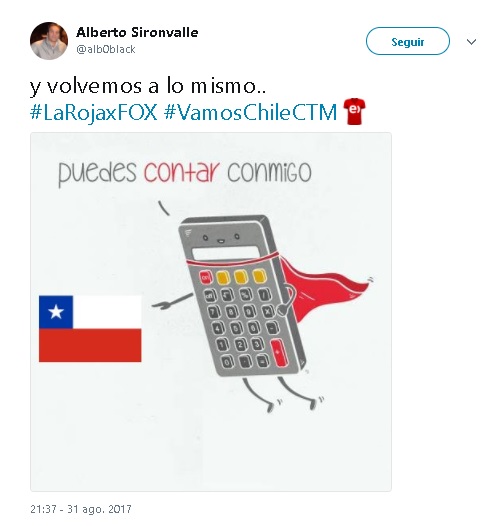Click the red jersey emoji icon

click(354, 111)
